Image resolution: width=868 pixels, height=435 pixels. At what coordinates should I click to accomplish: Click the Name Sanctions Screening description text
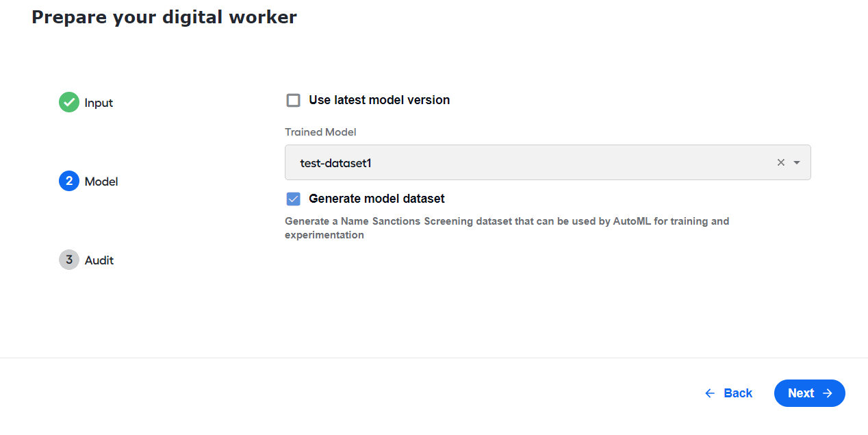pyautogui.click(x=507, y=228)
